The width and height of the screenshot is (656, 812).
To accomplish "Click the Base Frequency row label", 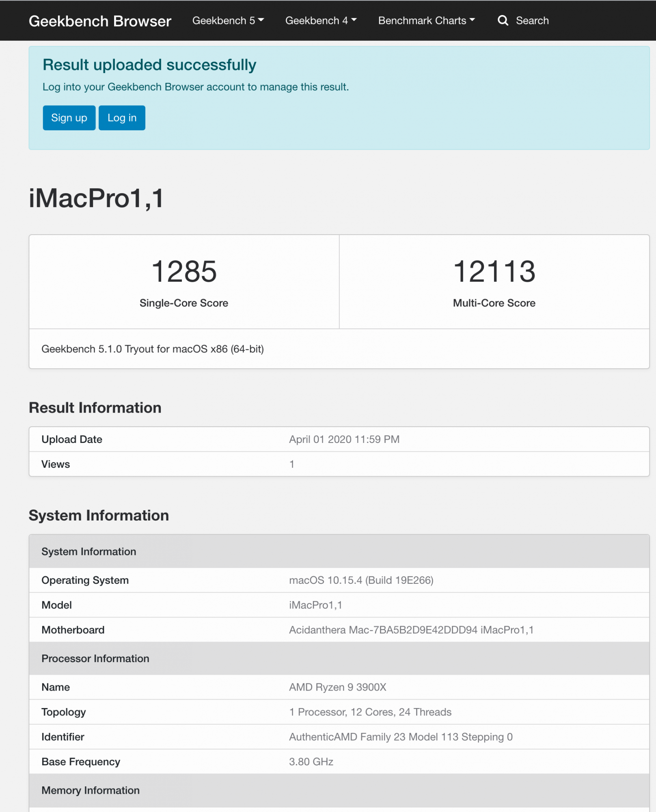I will [81, 762].
